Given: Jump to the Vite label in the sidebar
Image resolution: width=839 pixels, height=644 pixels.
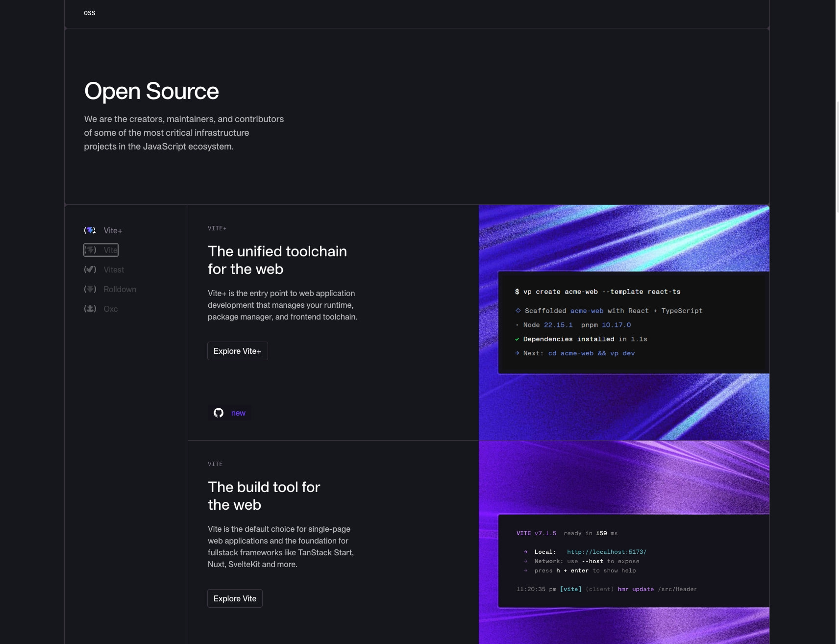Looking at the screenshot, I should (x=110, y=250).
